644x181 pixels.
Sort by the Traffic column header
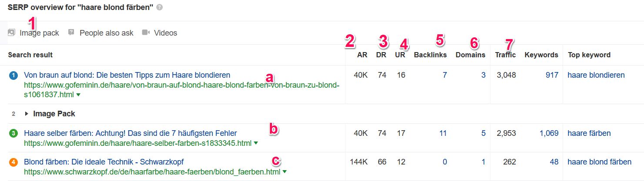(x=506, y=55)
